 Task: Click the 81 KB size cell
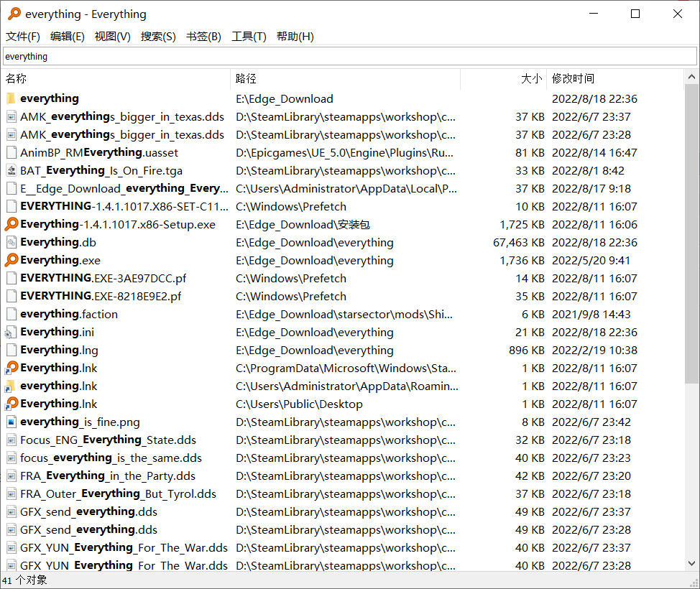pos(530,153)
